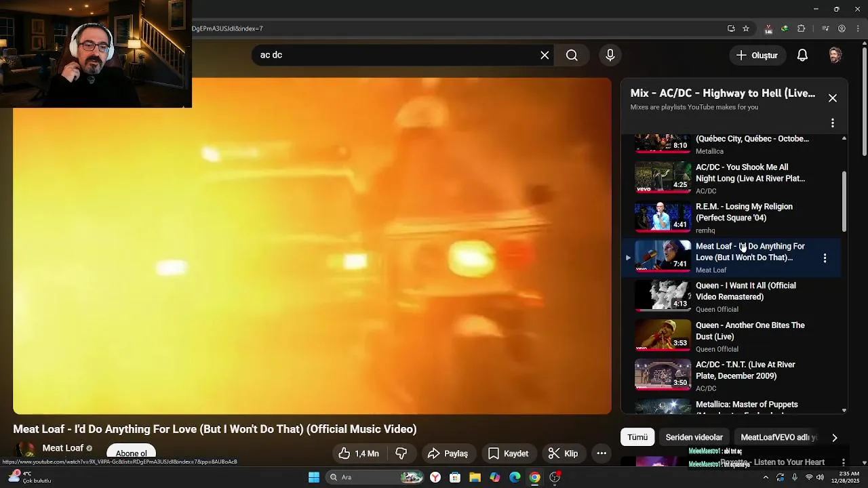868x488 pixels.
Task: Click the playlist panel scrollbar thumb
Action: coord(844,201)
